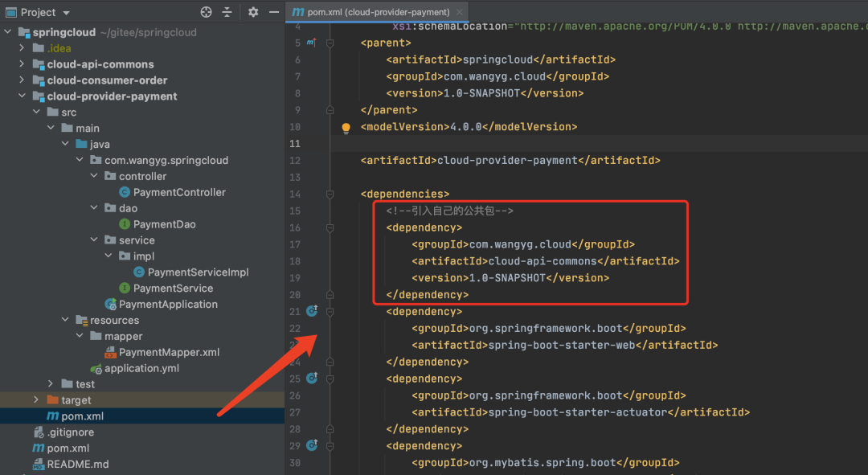Fold the dependencies block at line 14
This screenshot has width=868, height=475.
point(330,195)
